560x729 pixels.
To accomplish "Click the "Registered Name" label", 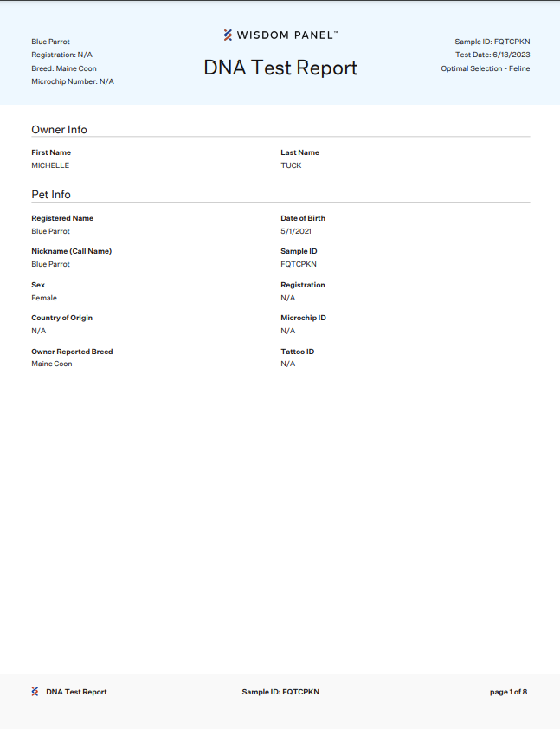I will tap(62, 218).
